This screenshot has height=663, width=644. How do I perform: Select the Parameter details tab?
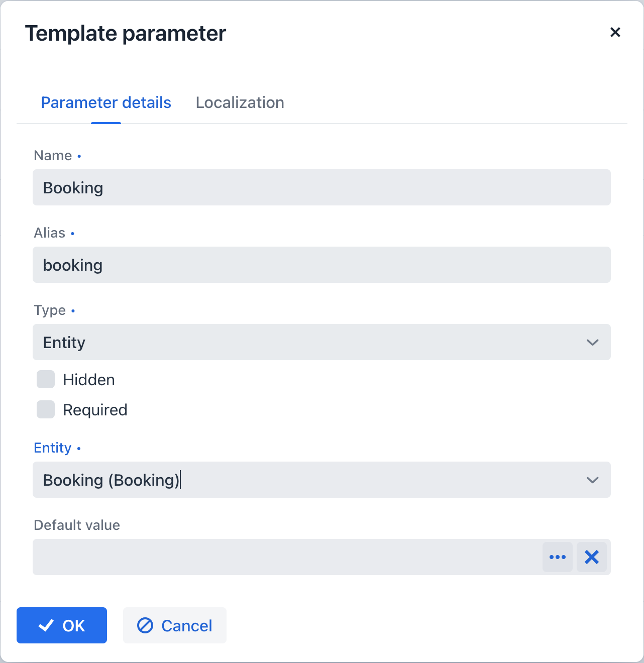pyautogui.click(x=106, y=102)
